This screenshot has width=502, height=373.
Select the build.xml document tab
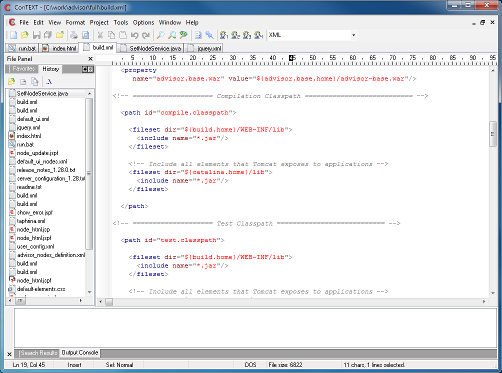pos(98,48)
